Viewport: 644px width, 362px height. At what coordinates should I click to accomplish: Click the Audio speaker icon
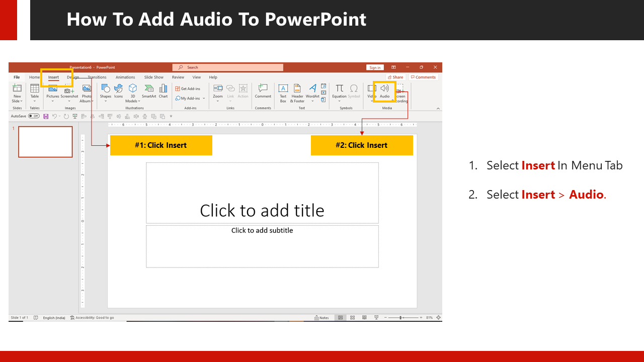tap(384, 88)
